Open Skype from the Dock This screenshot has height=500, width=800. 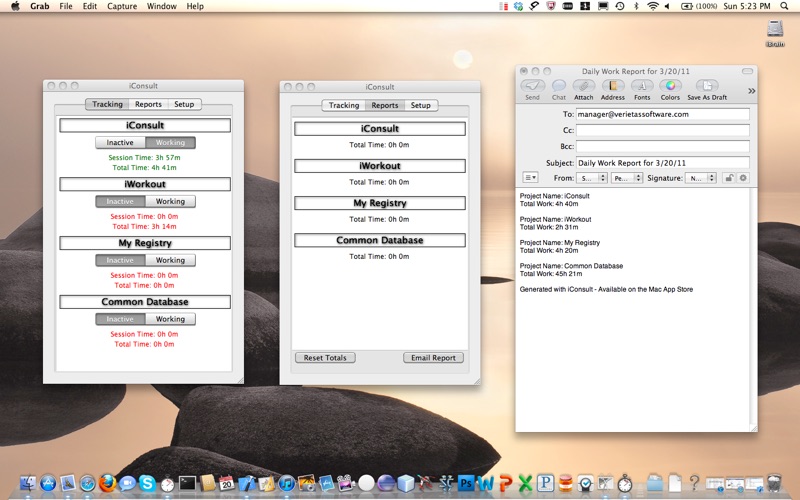coord(147,483)
